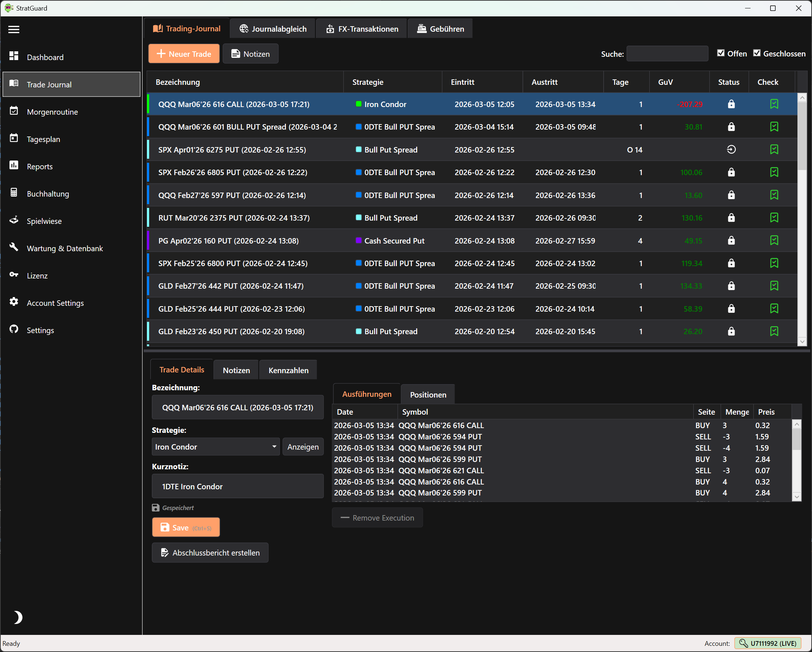Screen dimensions: 812x652
Task: Click the Neuer Trade button
Action: point(184,54)
